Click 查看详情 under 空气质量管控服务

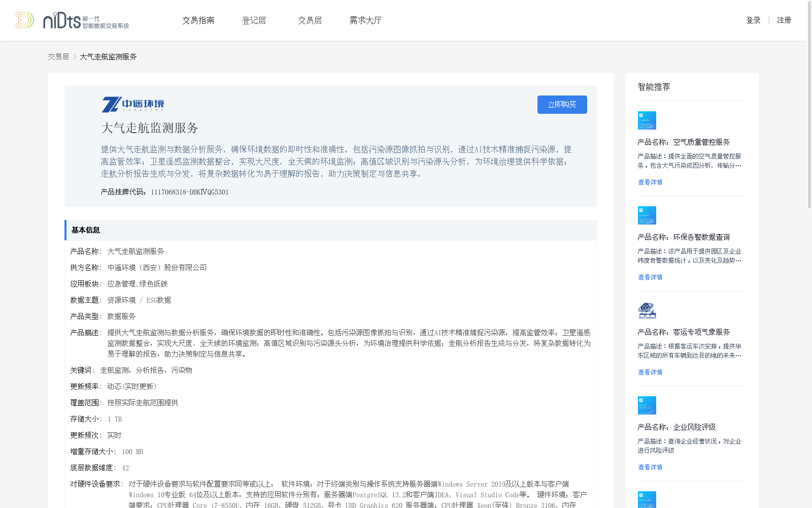point(650,182)
